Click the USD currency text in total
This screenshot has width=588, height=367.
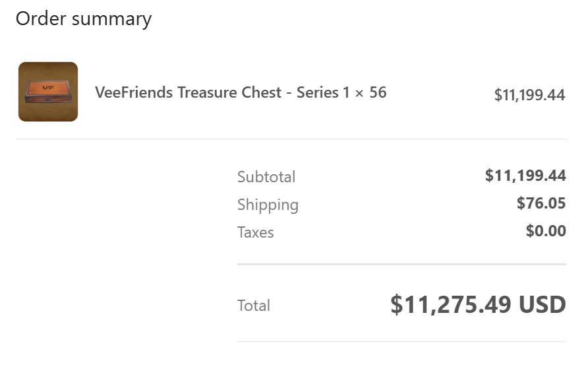(543, 305)
